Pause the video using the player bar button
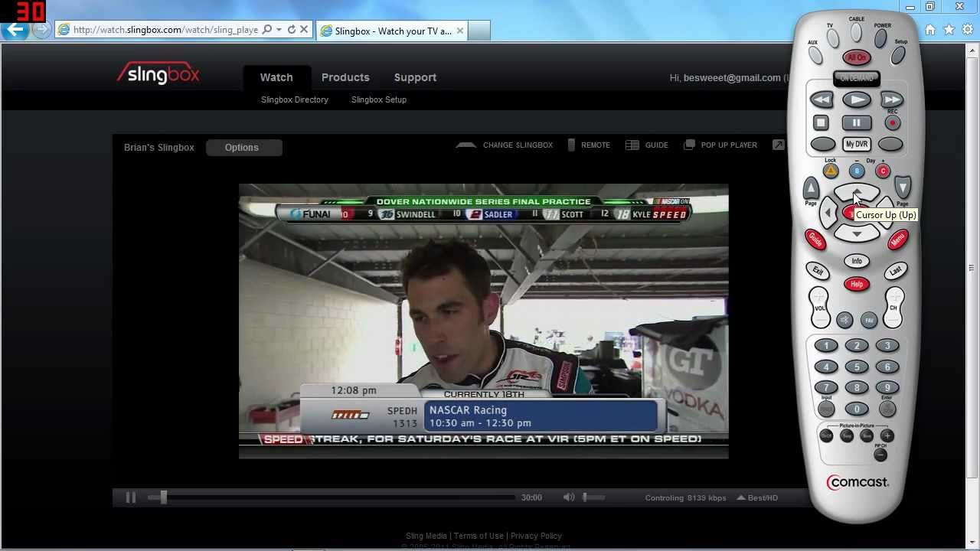 131,497
